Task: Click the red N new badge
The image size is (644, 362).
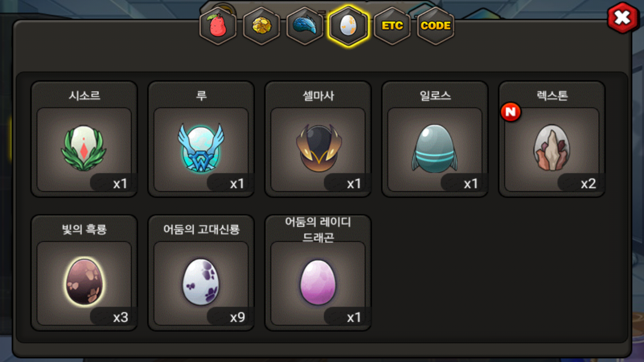Action: [511, 112]
